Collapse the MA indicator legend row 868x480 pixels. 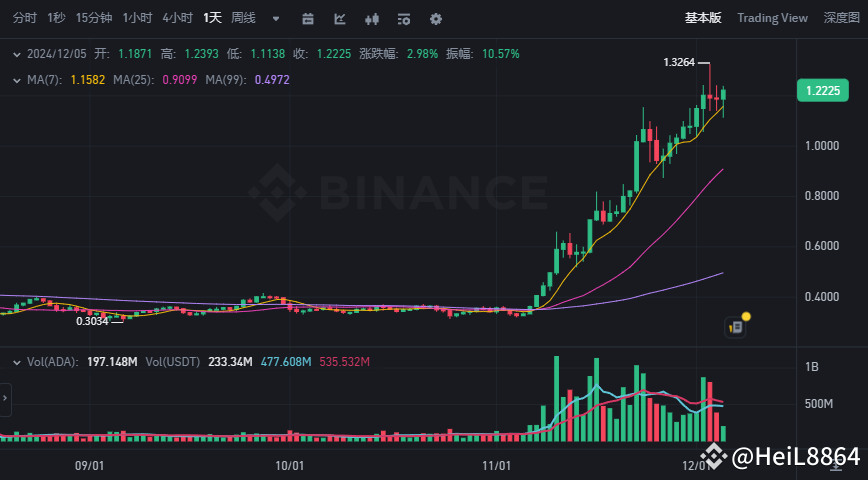point(14,79)
